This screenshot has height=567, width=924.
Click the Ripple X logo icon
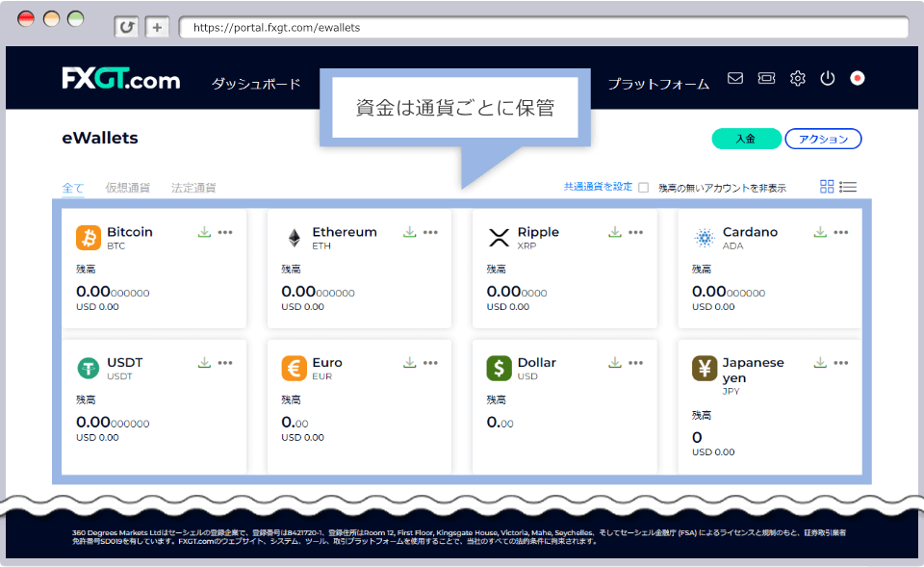click(500, 238)
